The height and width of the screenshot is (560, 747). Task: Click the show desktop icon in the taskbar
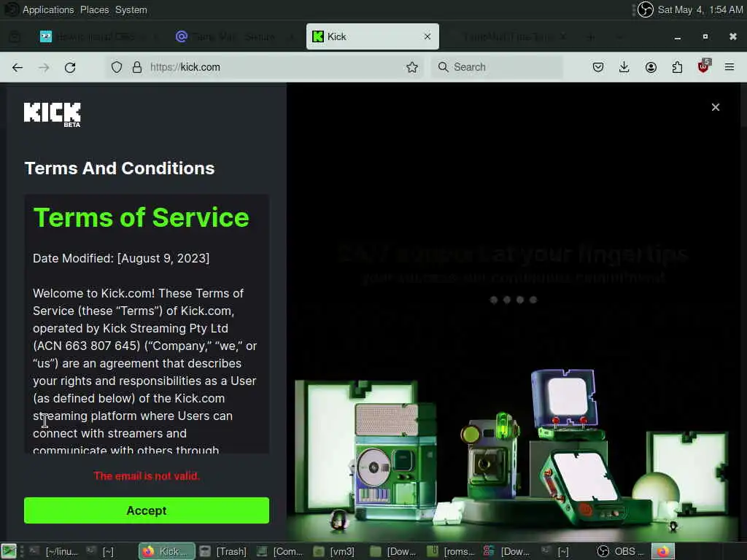9,551
